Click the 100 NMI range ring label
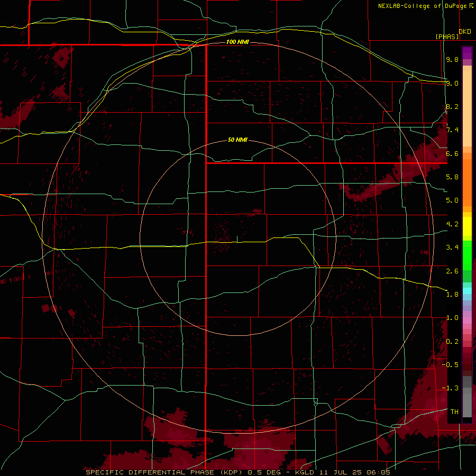Viewport: 476px width, 476px height. click(x=237, y=42)
